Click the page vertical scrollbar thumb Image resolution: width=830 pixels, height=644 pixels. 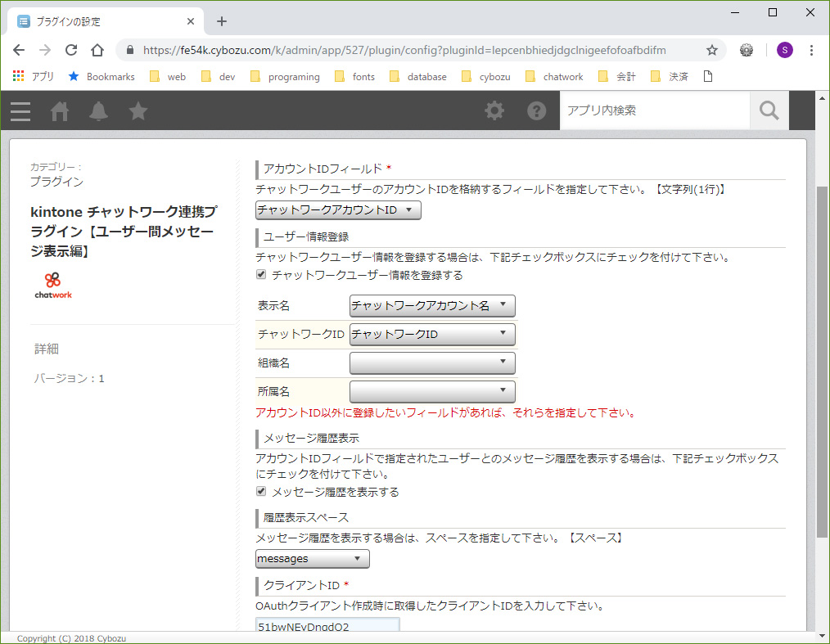(x=822, y=363)
